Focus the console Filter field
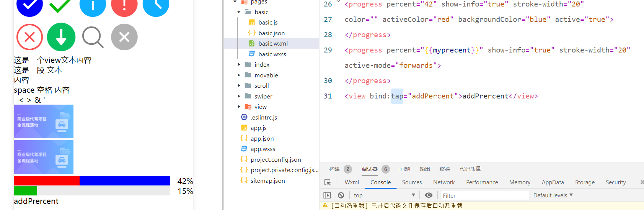644x210 pixels. pyautogui.click(x=485, y=195)
